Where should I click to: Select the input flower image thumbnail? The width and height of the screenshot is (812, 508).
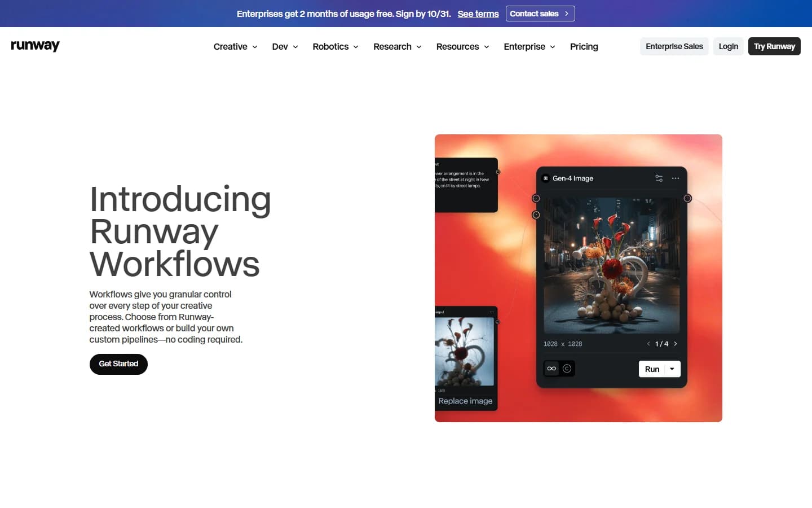464,352
